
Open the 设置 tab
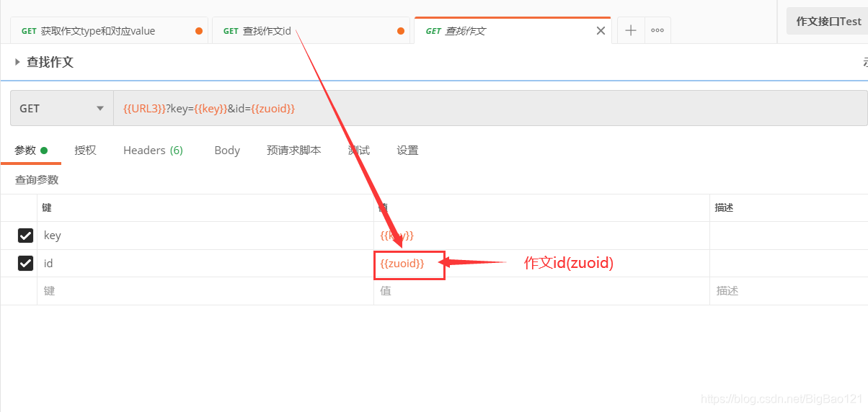pyautogui.click(x=407, y=150)
